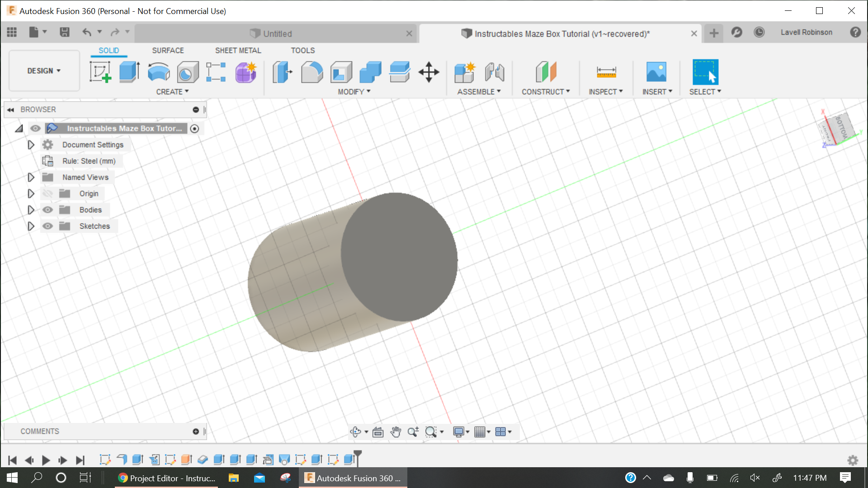The width and height of the screenshot is (868, 488).
Task: Undo the last action
Action: (x=87, y=32)
